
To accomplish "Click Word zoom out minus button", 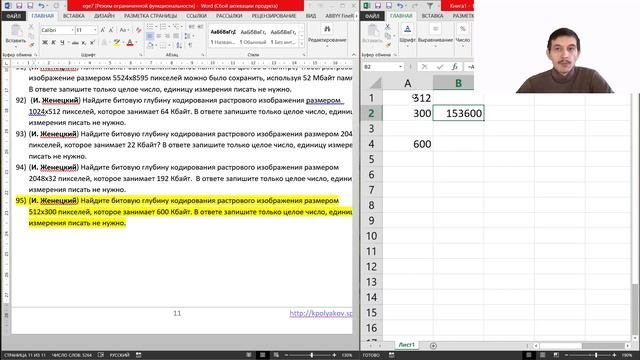I will (287, 355).
